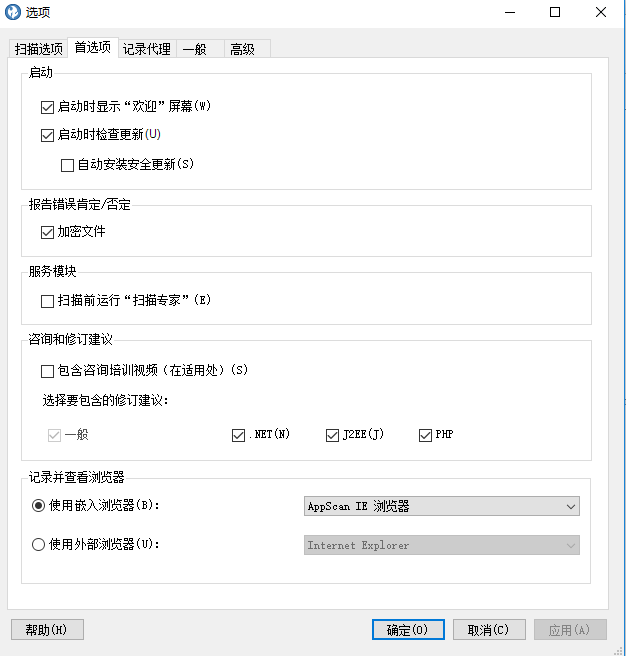Open the 高级 tab

(247, 49)
